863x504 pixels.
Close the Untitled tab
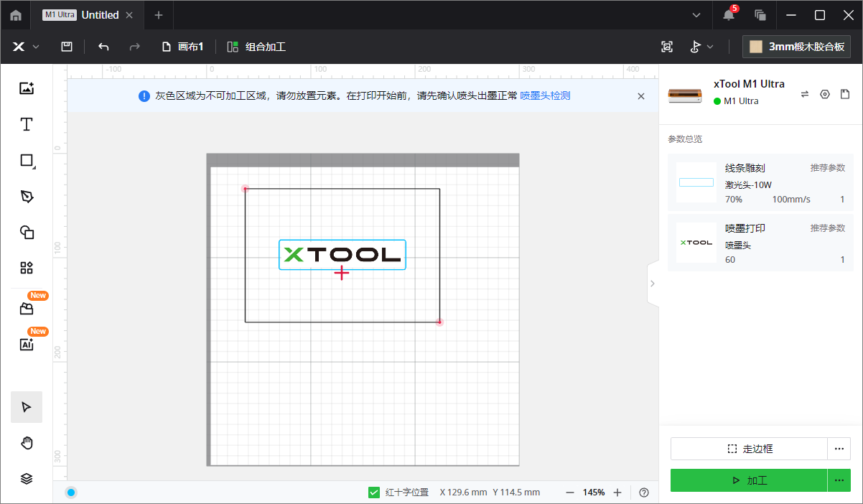click(x=129, y=15)
